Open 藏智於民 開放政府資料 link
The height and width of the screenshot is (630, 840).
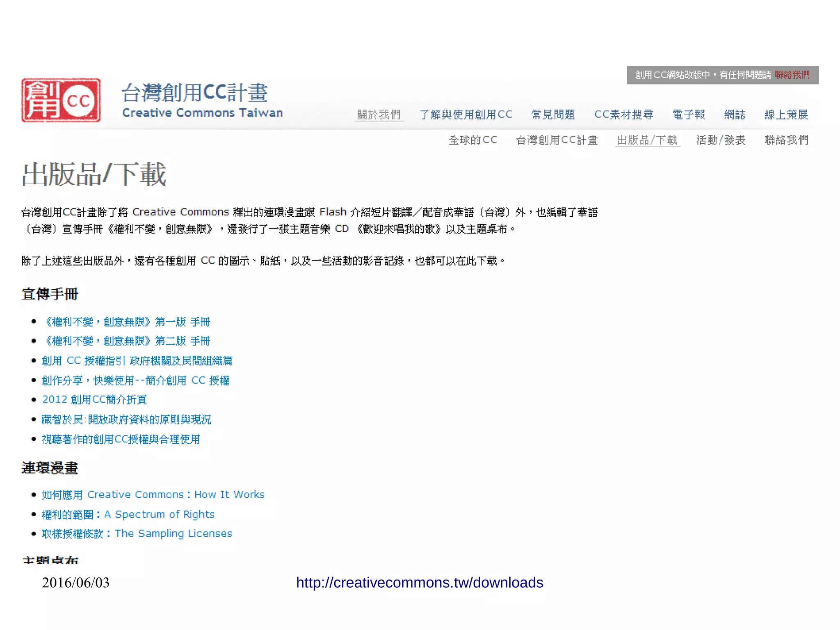(126, 419)
